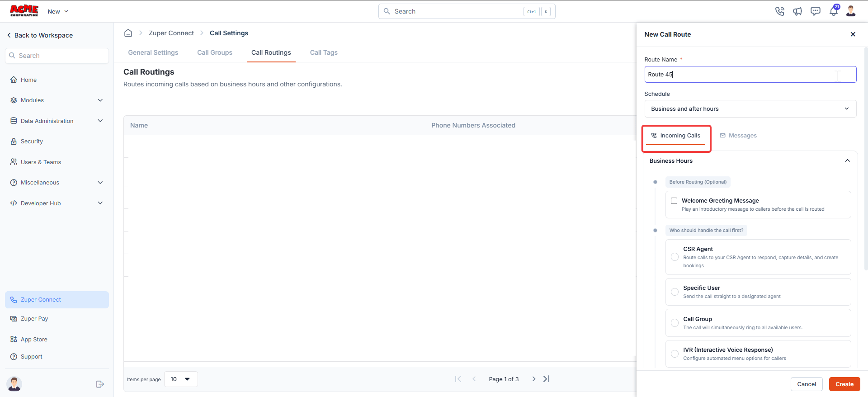Open the New dropdown in header

point(58,11)
